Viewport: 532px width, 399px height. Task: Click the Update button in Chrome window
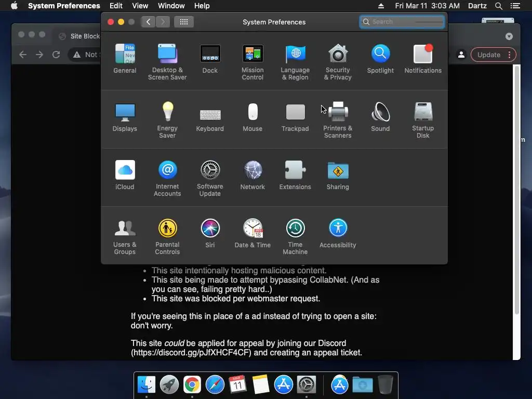[494, 55]
